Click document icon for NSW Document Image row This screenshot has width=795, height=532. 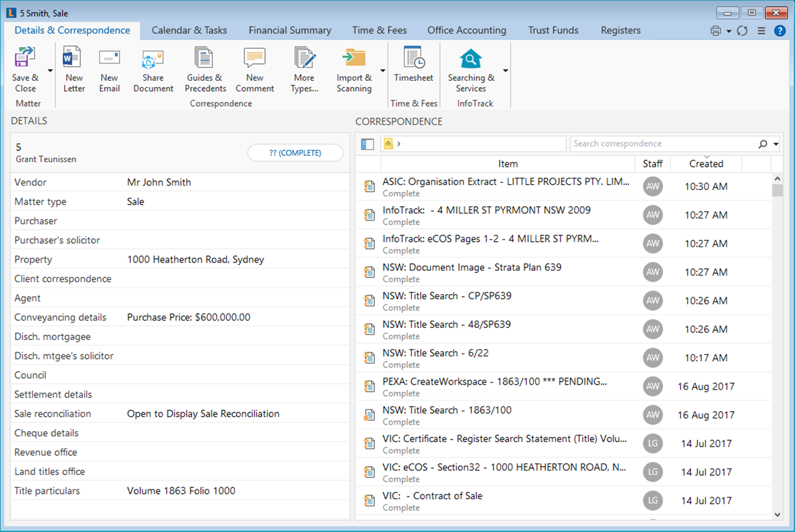[x=369, y=272]
